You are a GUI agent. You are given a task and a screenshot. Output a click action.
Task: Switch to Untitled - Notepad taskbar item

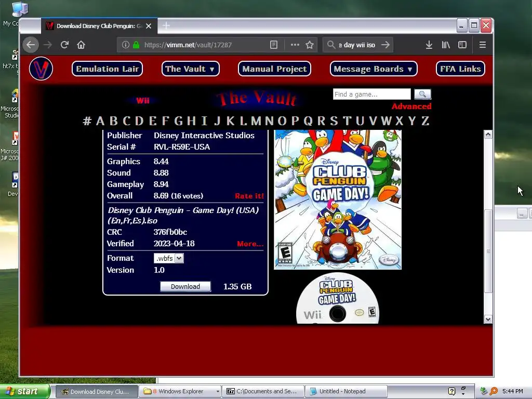pyautogui.click(x=345, y=391)
